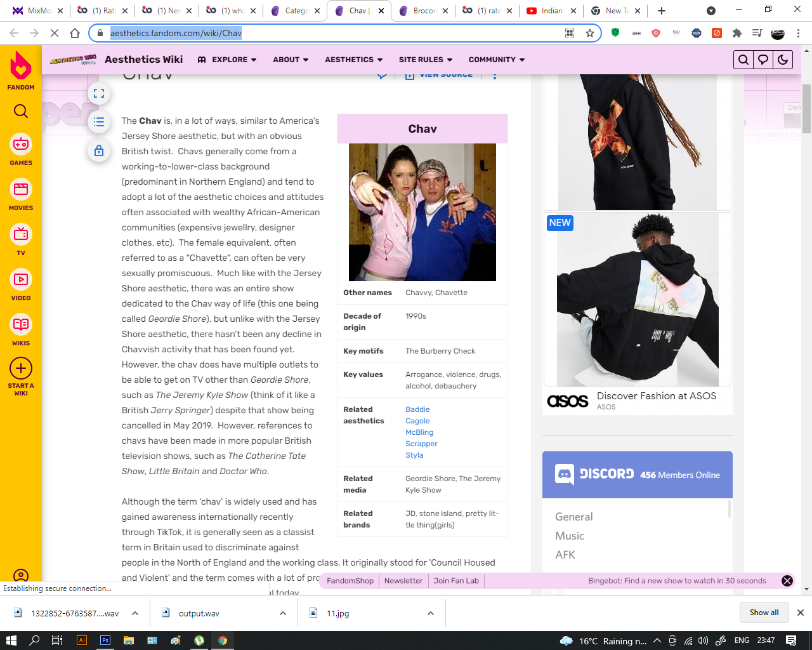
Task: Open the Community dropdown menu
Action: tap(497, 60)
